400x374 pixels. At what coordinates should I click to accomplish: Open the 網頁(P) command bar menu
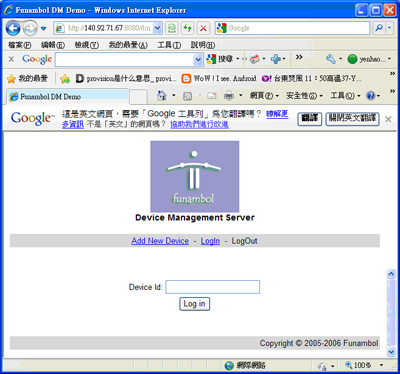tap(264, 96)
